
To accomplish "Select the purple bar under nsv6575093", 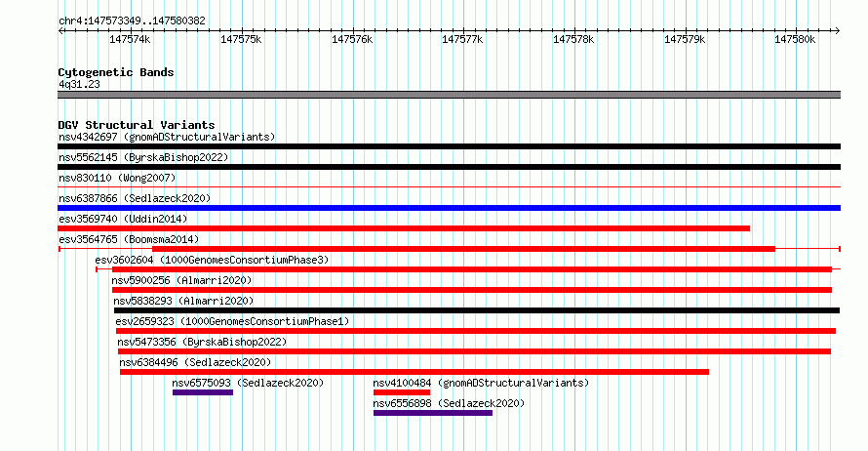I will 203,392.
